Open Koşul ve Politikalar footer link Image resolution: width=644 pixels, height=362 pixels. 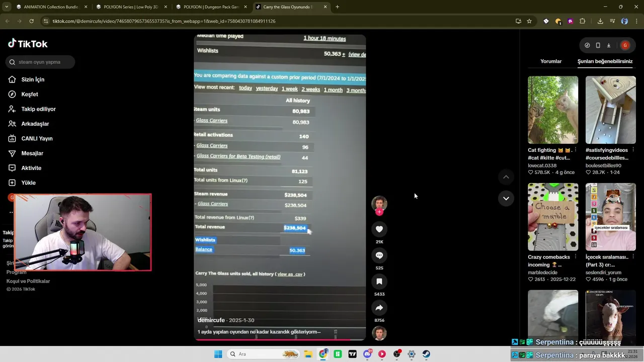point(28,281)
